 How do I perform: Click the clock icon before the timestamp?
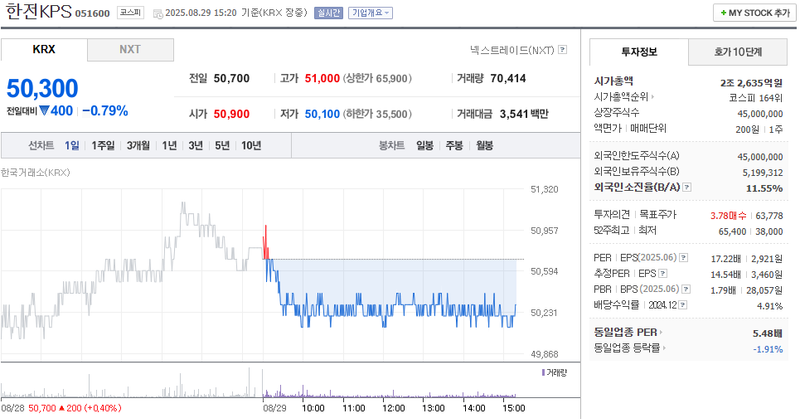coord(158,13)
